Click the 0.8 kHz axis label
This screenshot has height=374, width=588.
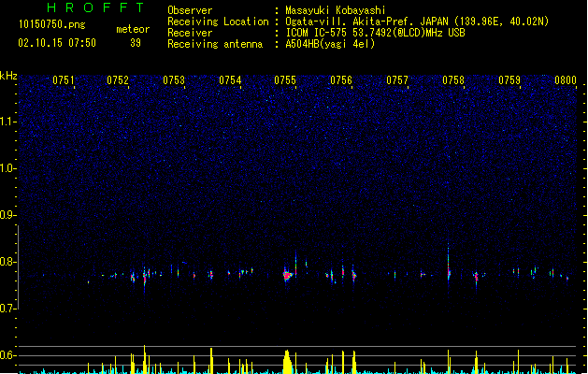pos(7,262)
